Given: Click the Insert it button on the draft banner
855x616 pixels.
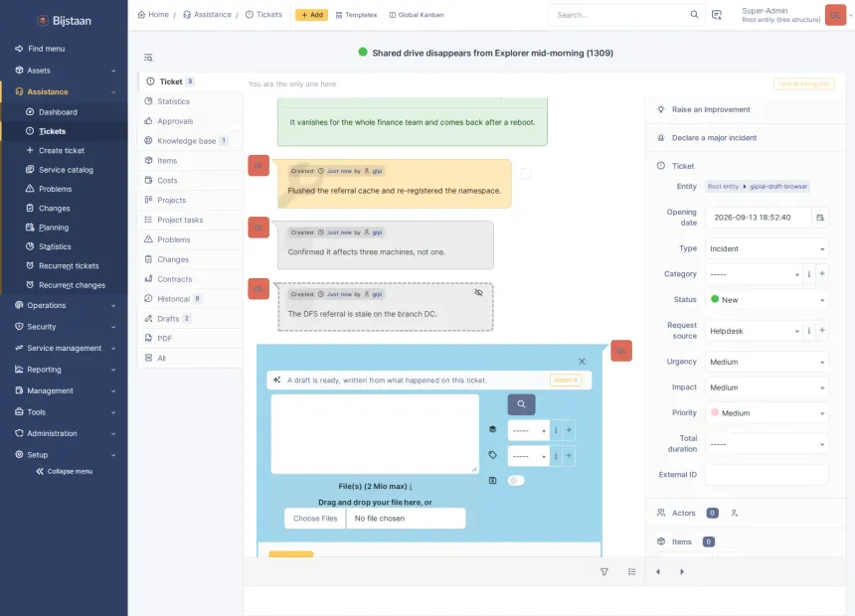Looking at the screenshot, I should [566, 380].
